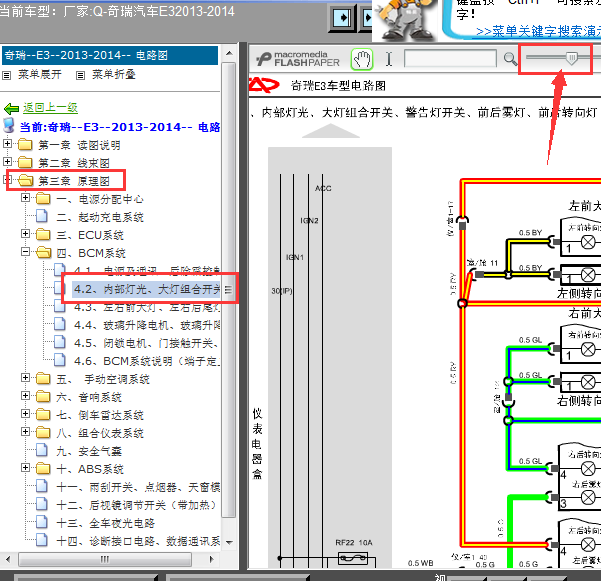Image resolution: width=601 pixels, height=581 pixels.
Task: Click the tree panel horizontal scrollbar thumb
Action: [x=105, y=559]
